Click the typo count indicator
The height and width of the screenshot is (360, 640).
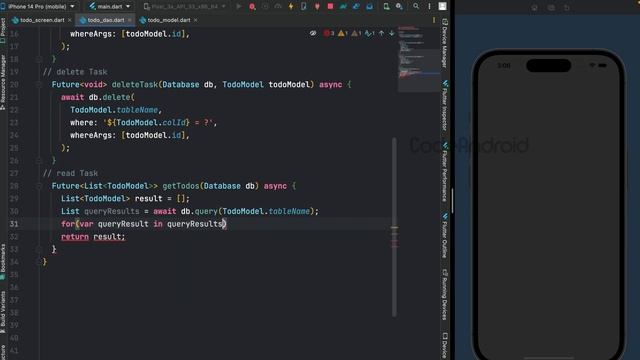point(369,33)
